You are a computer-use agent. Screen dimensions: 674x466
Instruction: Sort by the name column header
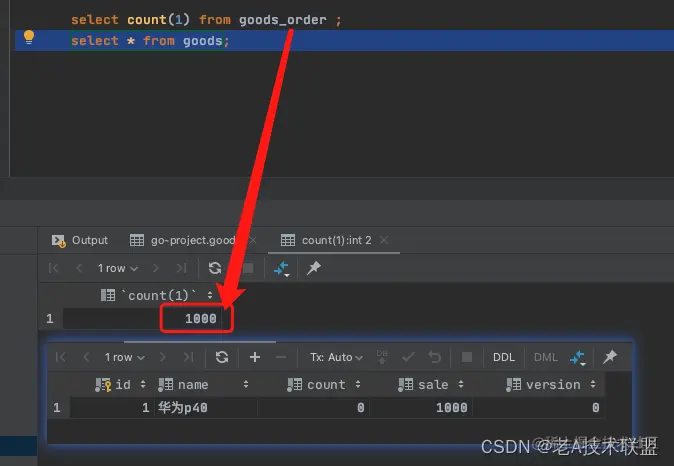click(x=203, y=385)
